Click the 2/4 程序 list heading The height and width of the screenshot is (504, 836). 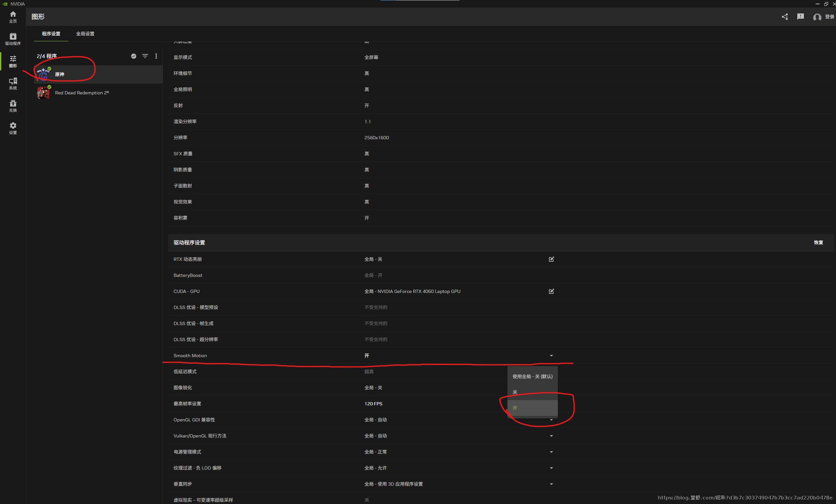pos(47,56)
